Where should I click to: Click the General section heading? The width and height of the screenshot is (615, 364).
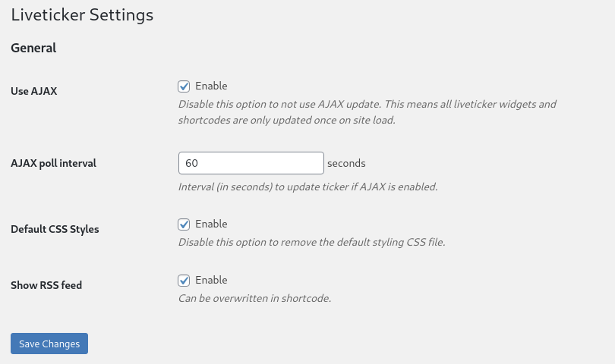point(33,48)
